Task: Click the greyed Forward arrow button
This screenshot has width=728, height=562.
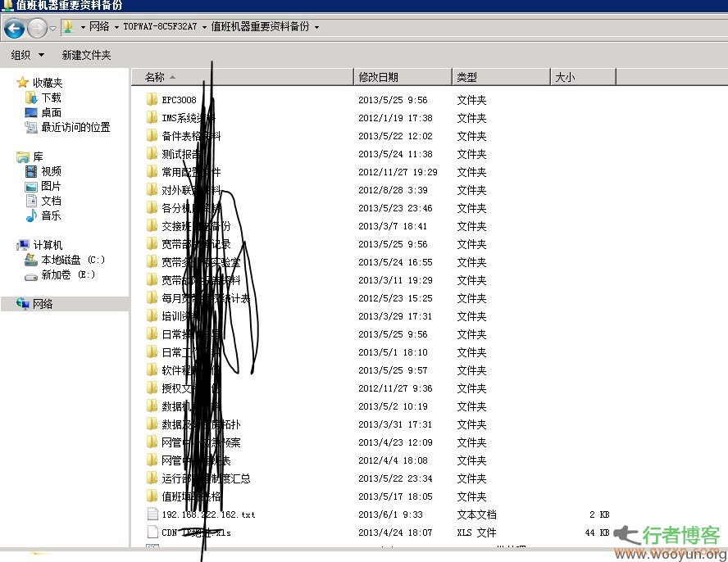Action: tap(37, 29)
